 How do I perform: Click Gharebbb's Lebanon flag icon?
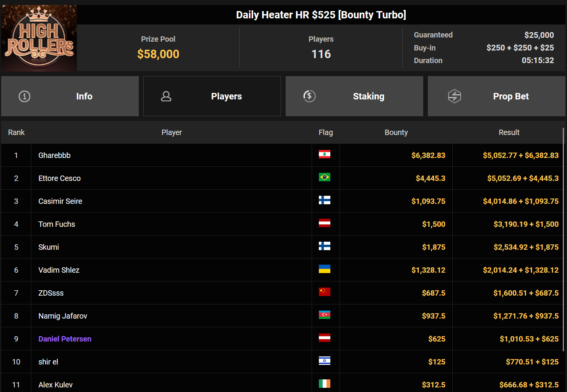point(324,155)
